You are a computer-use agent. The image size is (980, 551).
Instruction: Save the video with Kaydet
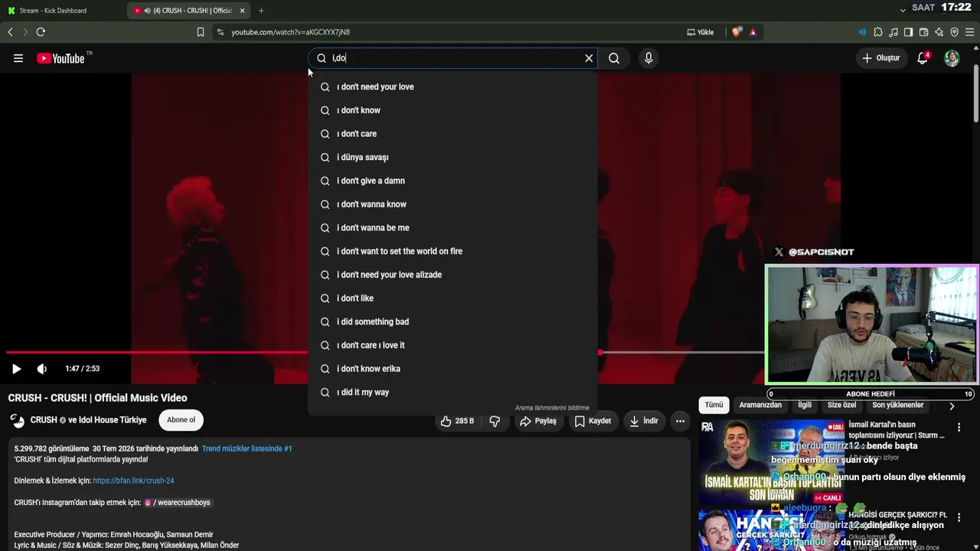pyautogui.click(x=593, y=421)
